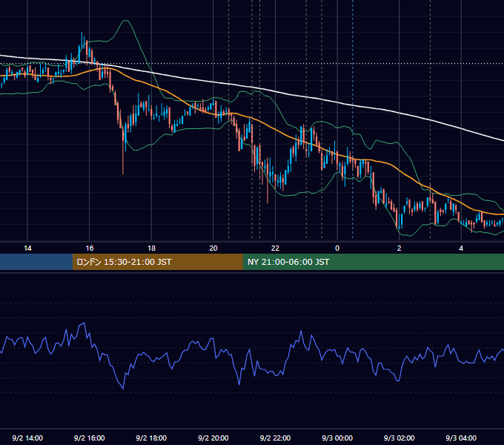Click the 22 hour label on price chart axis
The height and width of the screenshot is (445, 504).
click(275, 248)
